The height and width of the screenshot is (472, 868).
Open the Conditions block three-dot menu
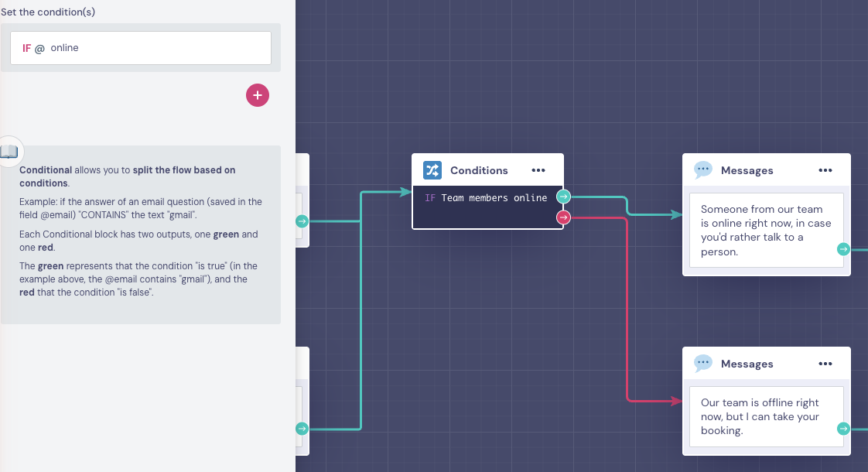pyautogui.click(x=538, y=170)
